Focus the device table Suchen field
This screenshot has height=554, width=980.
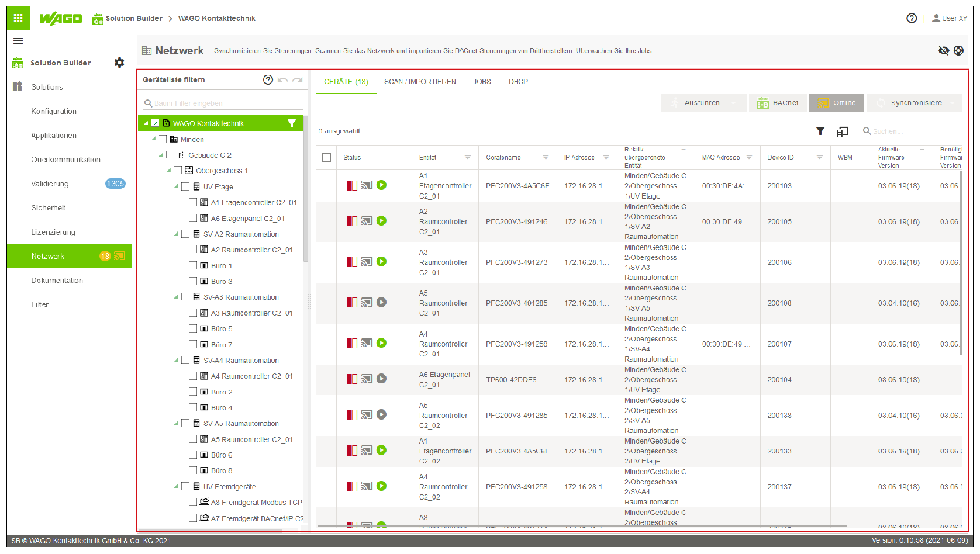912,131
